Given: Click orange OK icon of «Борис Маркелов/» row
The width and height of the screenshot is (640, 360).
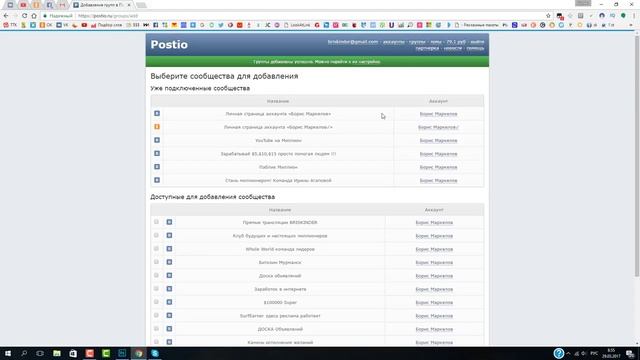Looking at the screenshot, I should click(x=157, y=127).
